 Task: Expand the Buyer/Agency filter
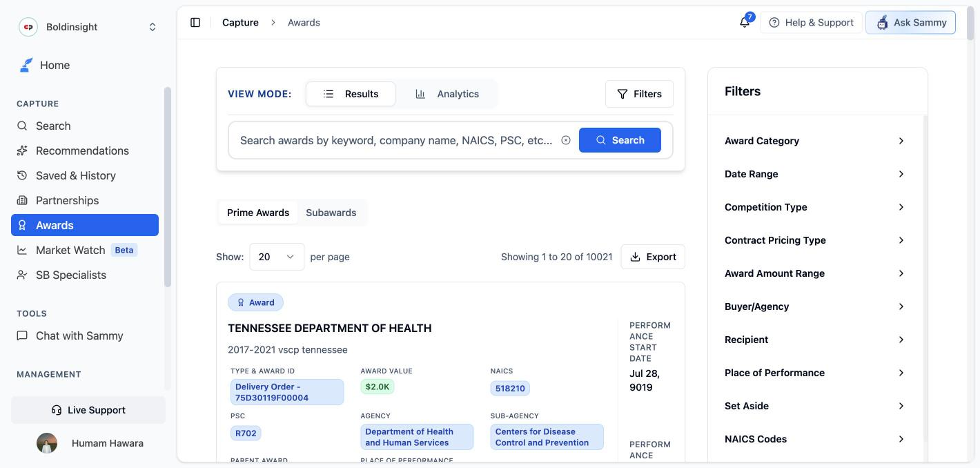(x=815, y=306)
